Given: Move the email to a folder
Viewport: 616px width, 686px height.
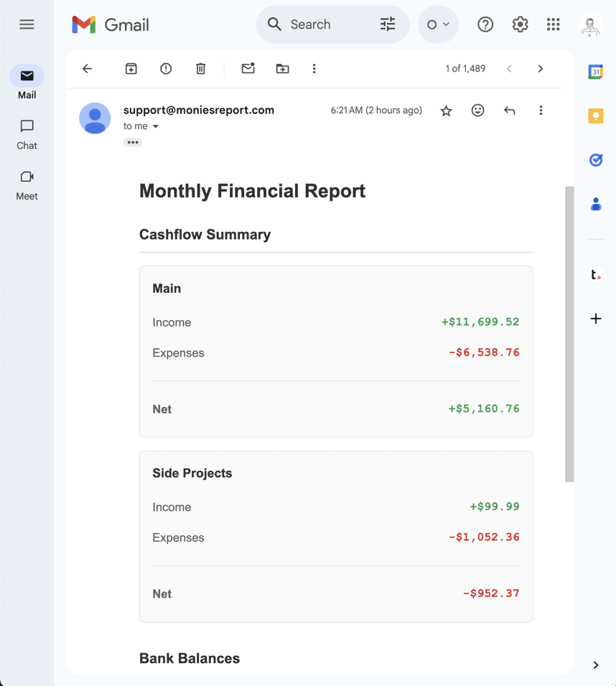Looking at the screenshot, I should pos(282,69).
